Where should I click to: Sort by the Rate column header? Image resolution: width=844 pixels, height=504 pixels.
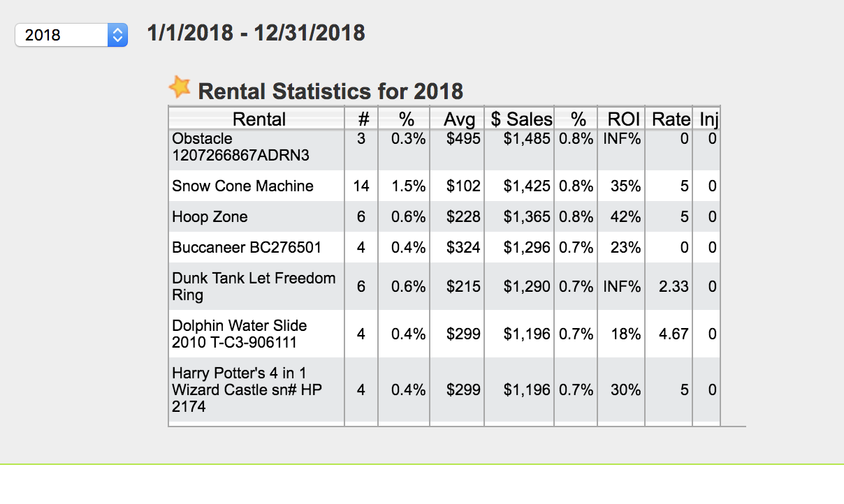671,119
